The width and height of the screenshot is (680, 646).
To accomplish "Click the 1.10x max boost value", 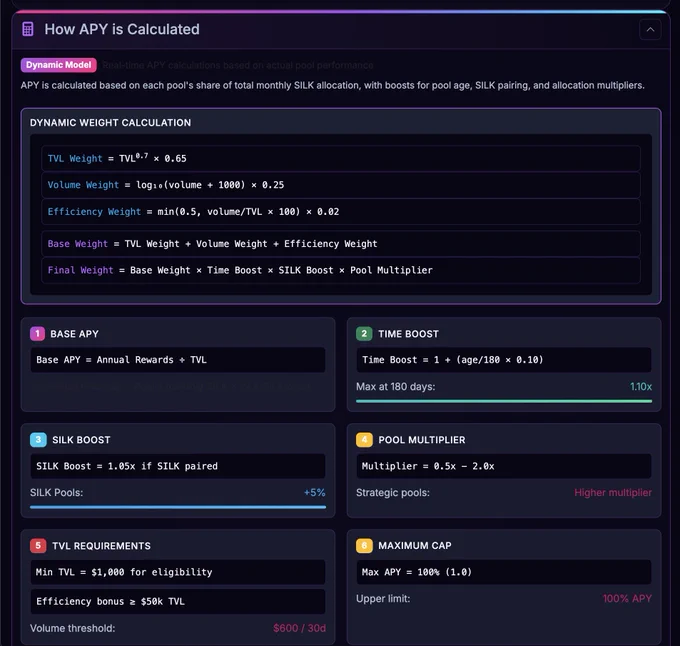I will tap(641, 386).
